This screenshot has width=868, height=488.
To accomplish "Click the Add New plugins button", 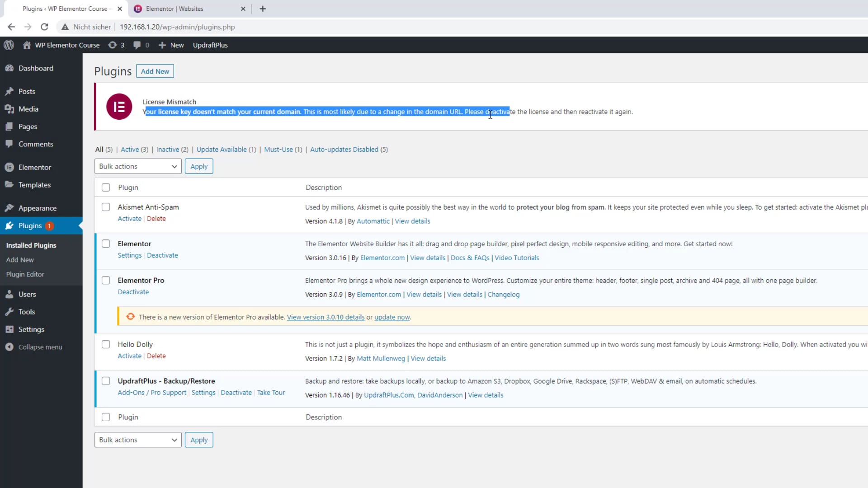I will (155, 71).
